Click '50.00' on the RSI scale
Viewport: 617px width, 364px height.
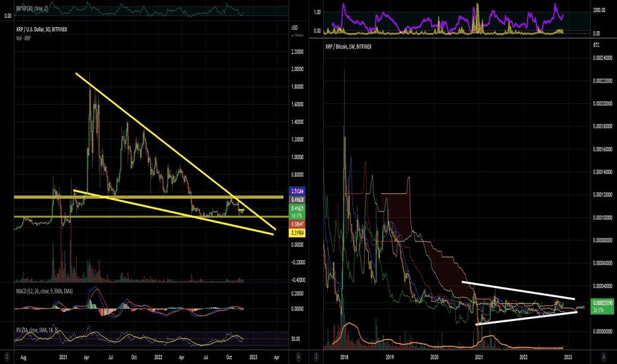295,339
